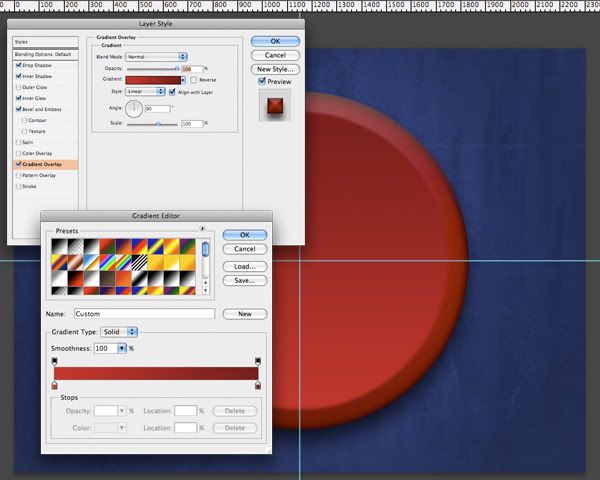Click the New Style... button
This screenshot has width=600, height=480.
[275, 68]
